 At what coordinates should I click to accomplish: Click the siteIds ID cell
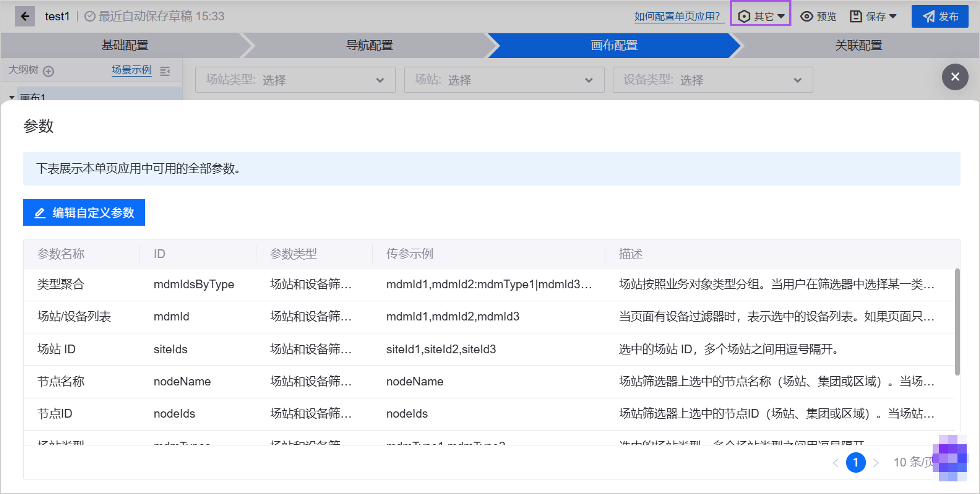pyautogui.click(x=171, y=349)
